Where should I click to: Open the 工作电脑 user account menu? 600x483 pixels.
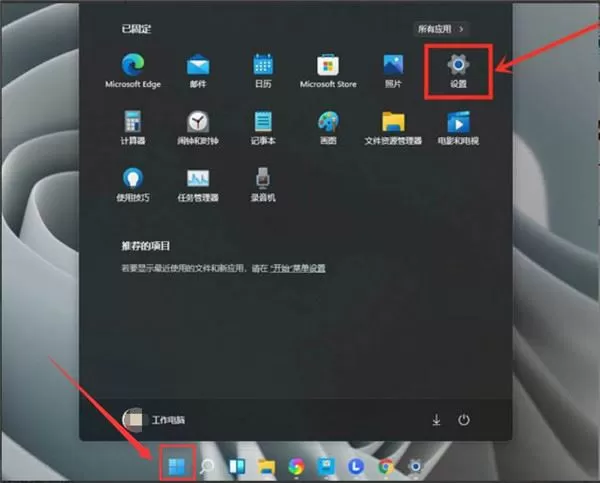(153, 420)
